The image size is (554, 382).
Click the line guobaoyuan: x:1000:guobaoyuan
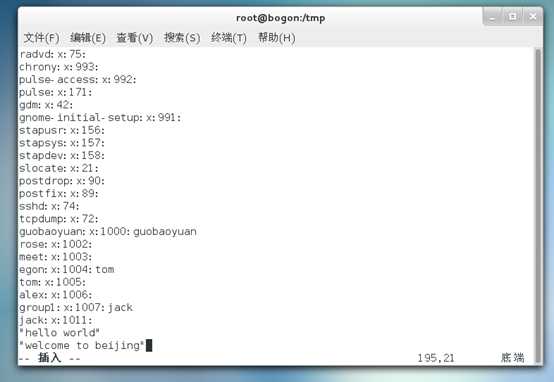tap(108, 232)
